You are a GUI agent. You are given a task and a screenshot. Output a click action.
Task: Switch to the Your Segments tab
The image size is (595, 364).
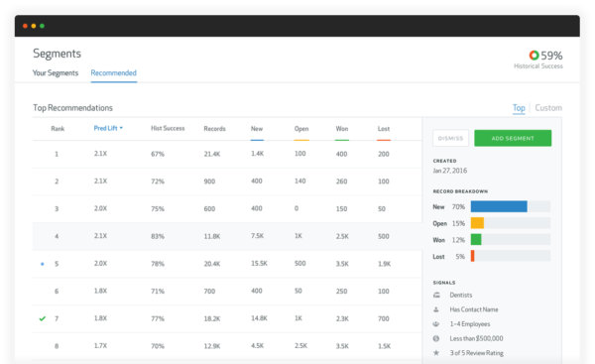click(x=56, y=72)
